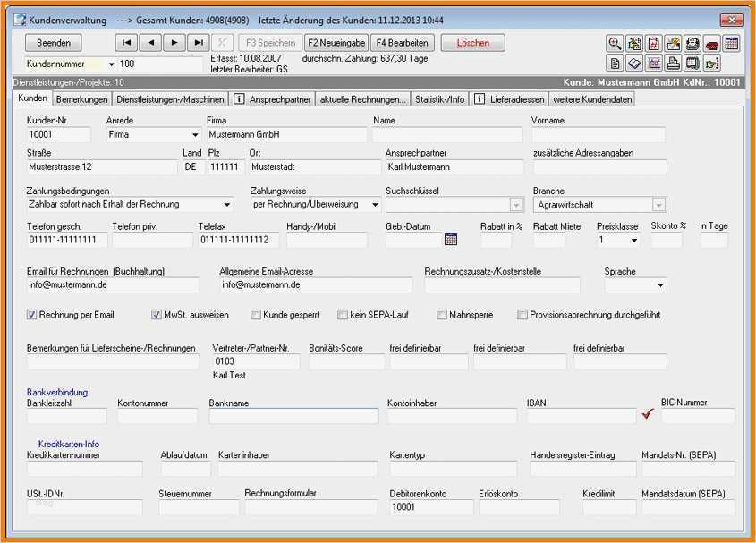
Task: Click the statistics chart icon
Action: pos(654,63)
